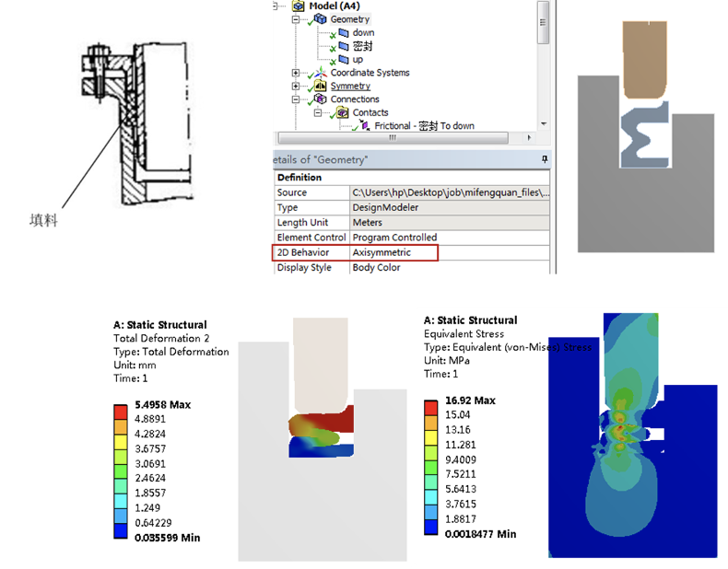Click the packing section drawing

point(137,122)
